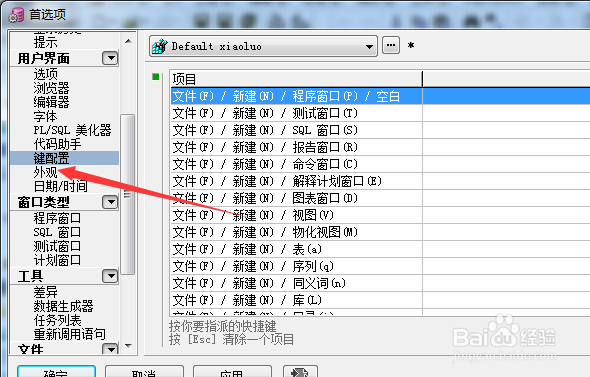This screenshot has width=590, height=377.
Task: Open 外观 preferences
Action: pyautogui.click(x=46, y=172)
